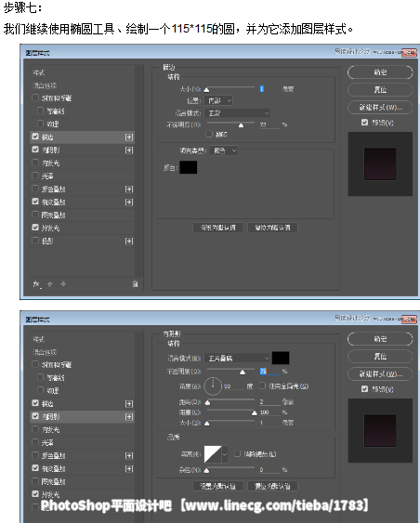Screen dimensions: 420x523
Task: Click the 阻塞 value field showing 100
Action: coord(269,412)
